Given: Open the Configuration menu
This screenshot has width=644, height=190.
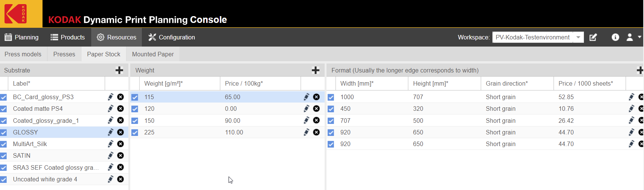Looking at the screenshot, I should click(172, 37).
